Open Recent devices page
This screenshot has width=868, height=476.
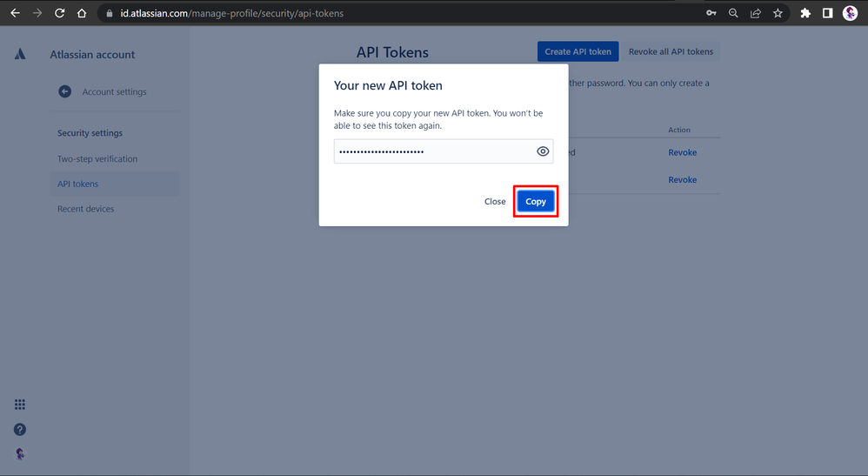click(x=86, y=209)
